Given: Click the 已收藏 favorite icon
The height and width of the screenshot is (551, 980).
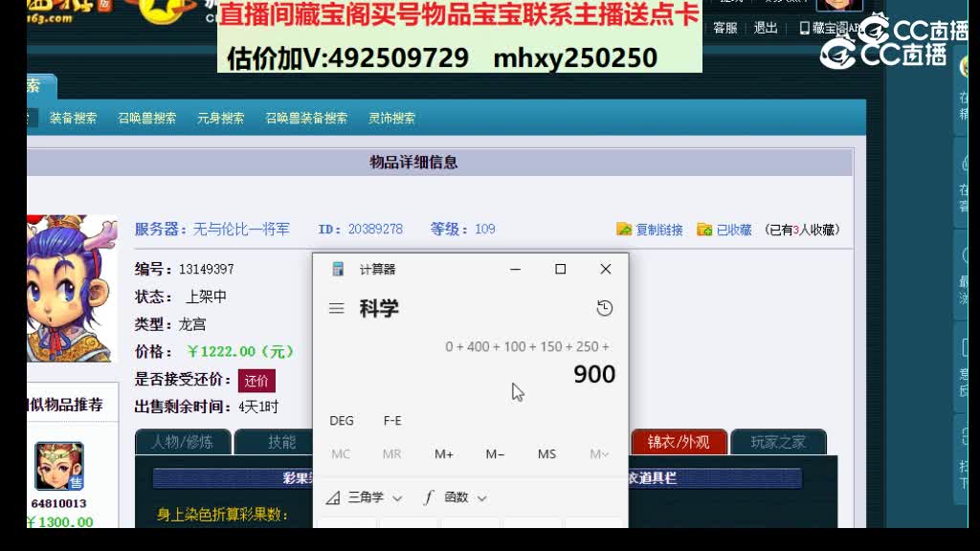Looking at the screenshot, I should tap(705, 229).
